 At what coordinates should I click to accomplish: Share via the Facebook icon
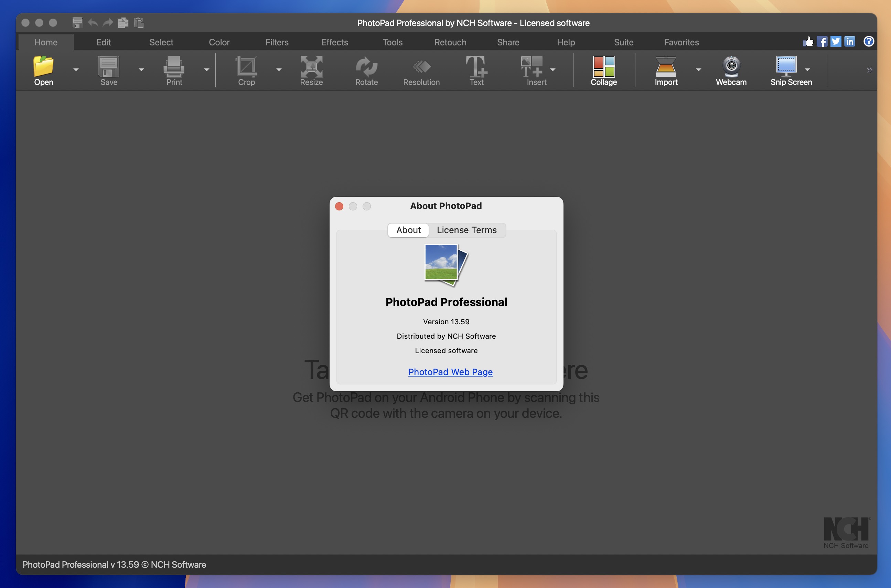pyautogui.click(x=822, y=41)
